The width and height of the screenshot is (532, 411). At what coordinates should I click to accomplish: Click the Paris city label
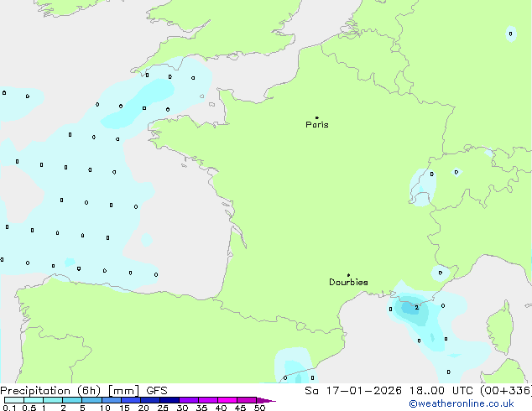pyautogui.click(x=317, y=125)
